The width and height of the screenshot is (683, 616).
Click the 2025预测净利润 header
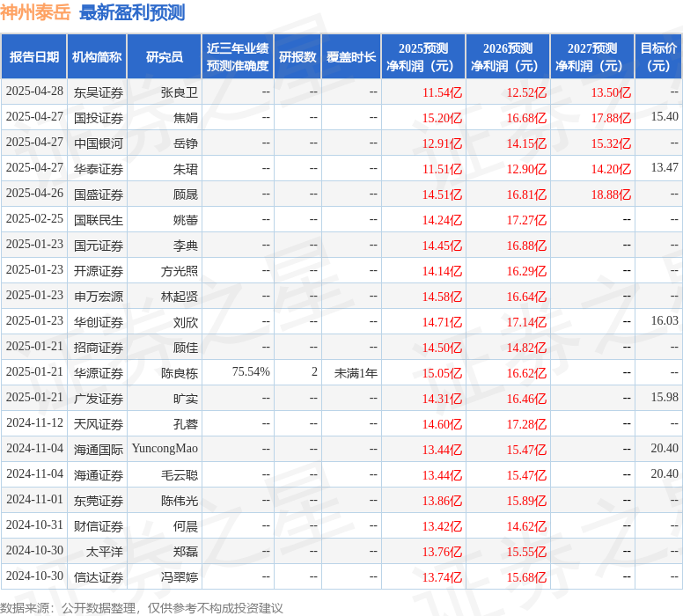pos(423,57)
